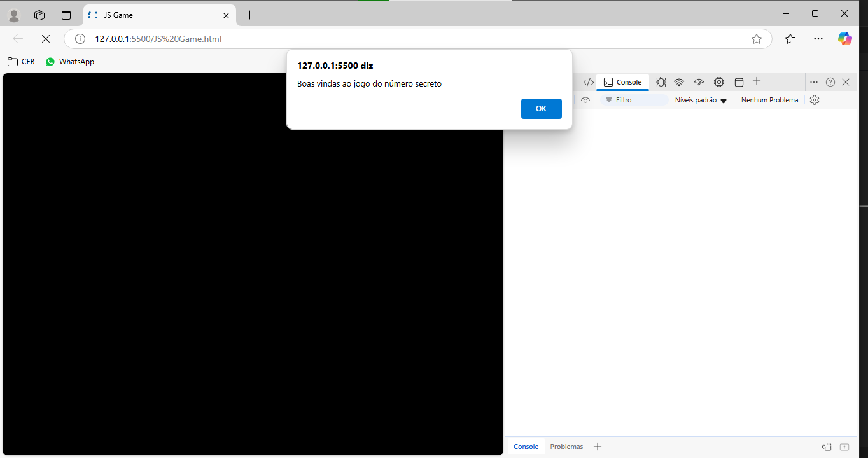Select the Console tab in top toolbar
868x458 pixels.
click(x=622, y=82)
